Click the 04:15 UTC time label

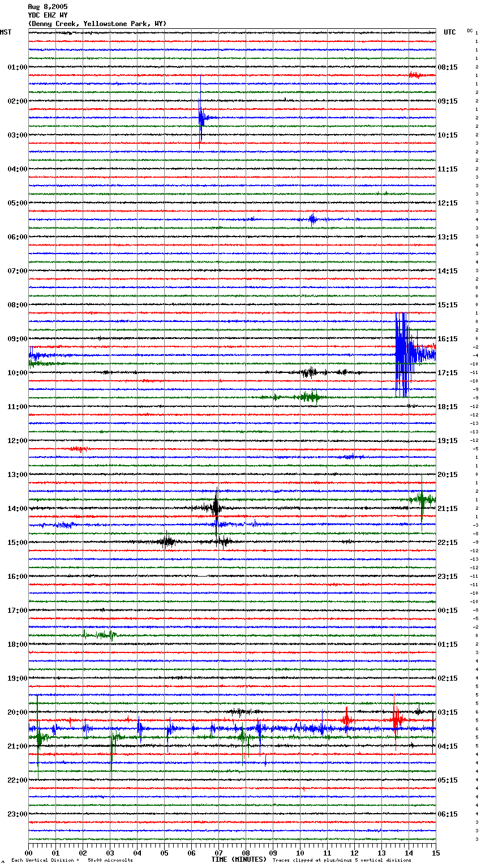pos(448,746)
